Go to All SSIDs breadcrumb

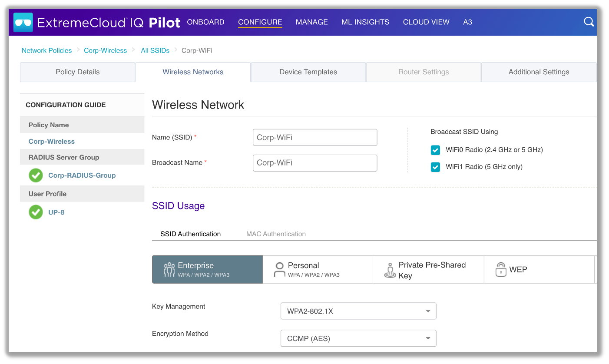point(155,50)
